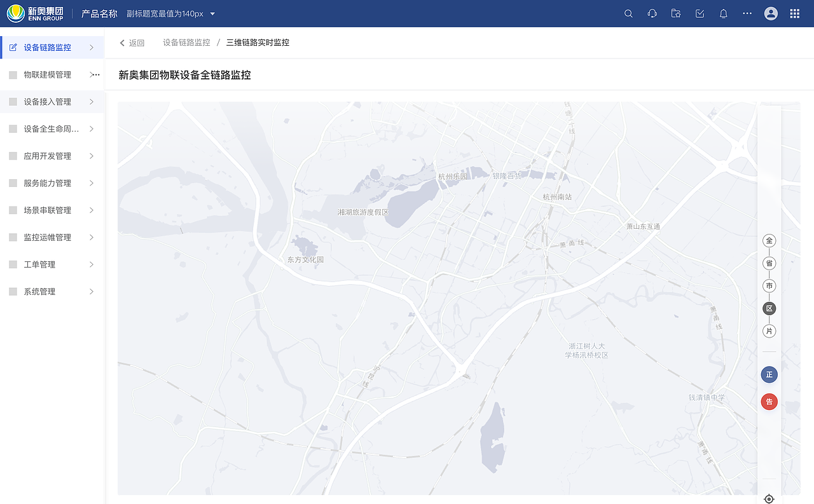Go to 设备链路监控 breadcrumb link
The image size is (814, 504).
(186, 43)
